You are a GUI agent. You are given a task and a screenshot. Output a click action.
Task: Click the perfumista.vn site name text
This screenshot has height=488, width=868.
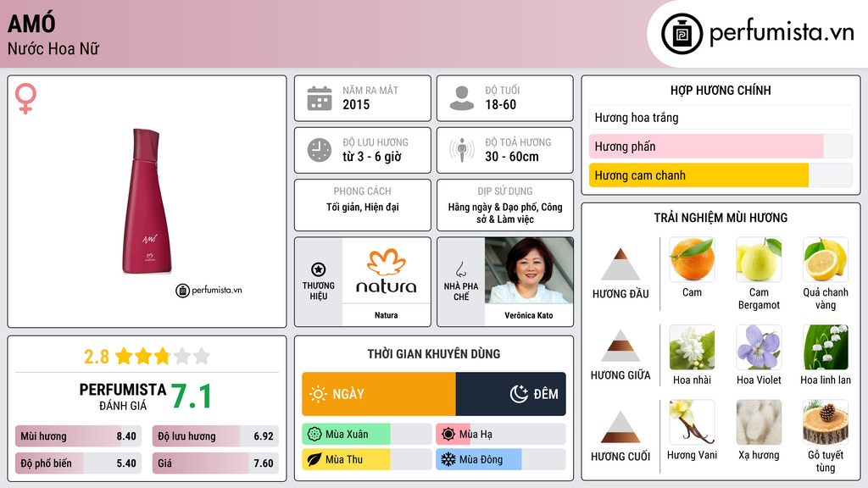coord(782,33)
